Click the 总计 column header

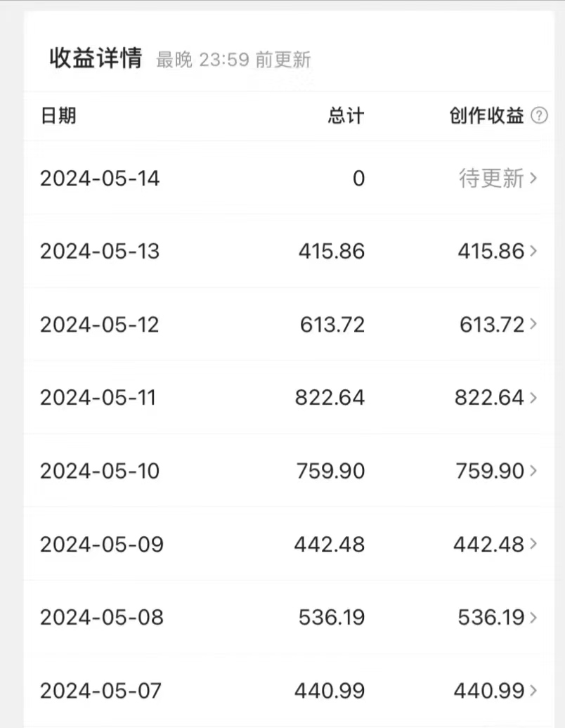coord(346,116)
